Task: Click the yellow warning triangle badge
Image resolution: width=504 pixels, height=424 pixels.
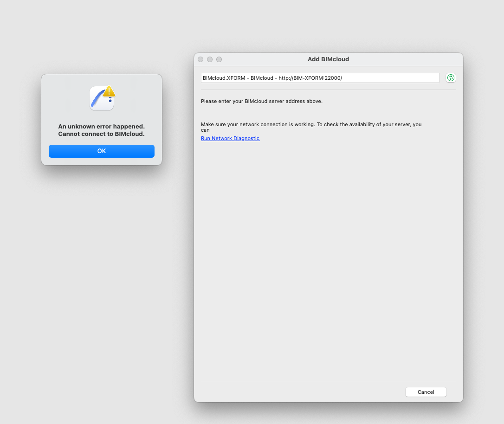Action: tap(109, 91)
